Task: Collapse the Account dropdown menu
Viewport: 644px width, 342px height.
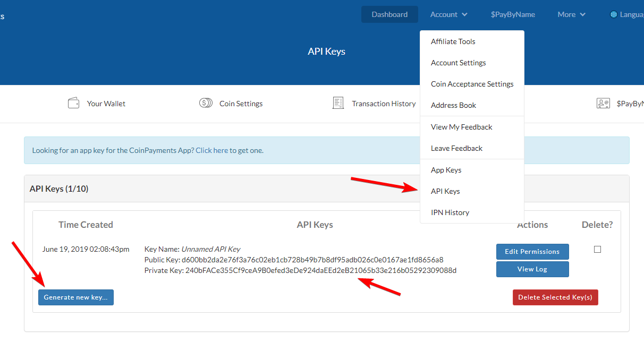Action: pos(449,14)
